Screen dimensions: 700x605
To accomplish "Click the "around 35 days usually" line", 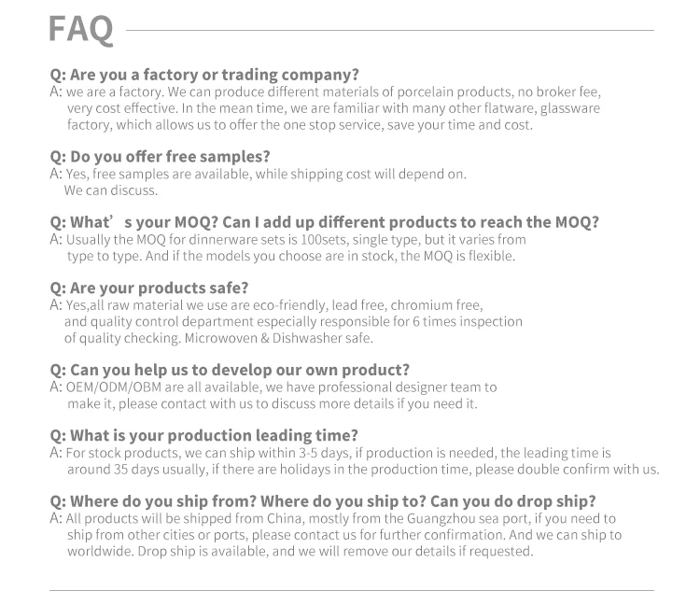I will [x=364, y=469].
